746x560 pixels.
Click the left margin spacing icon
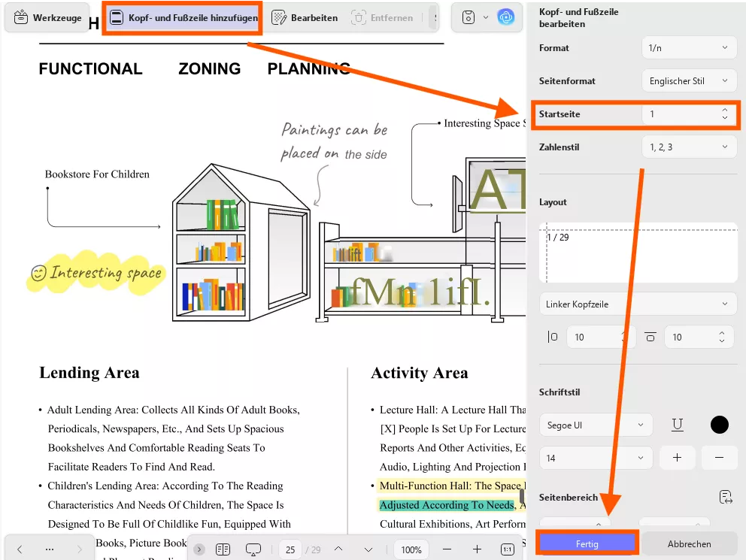[x=553, y=337]
